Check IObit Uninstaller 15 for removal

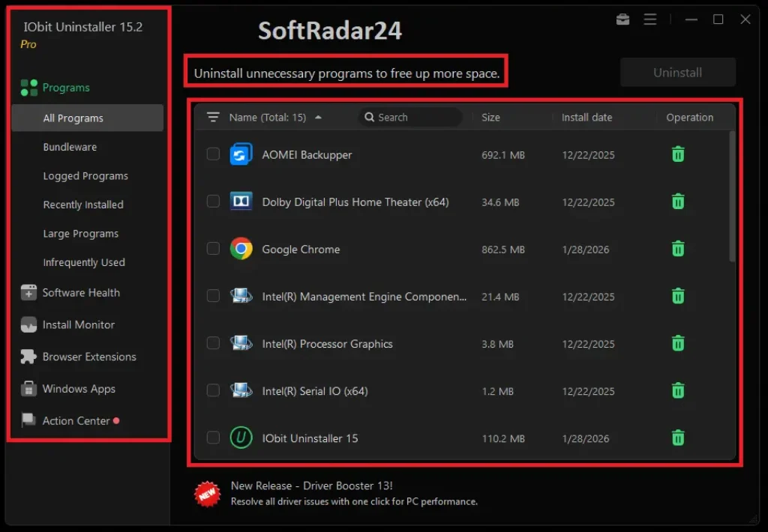[213, 438]
